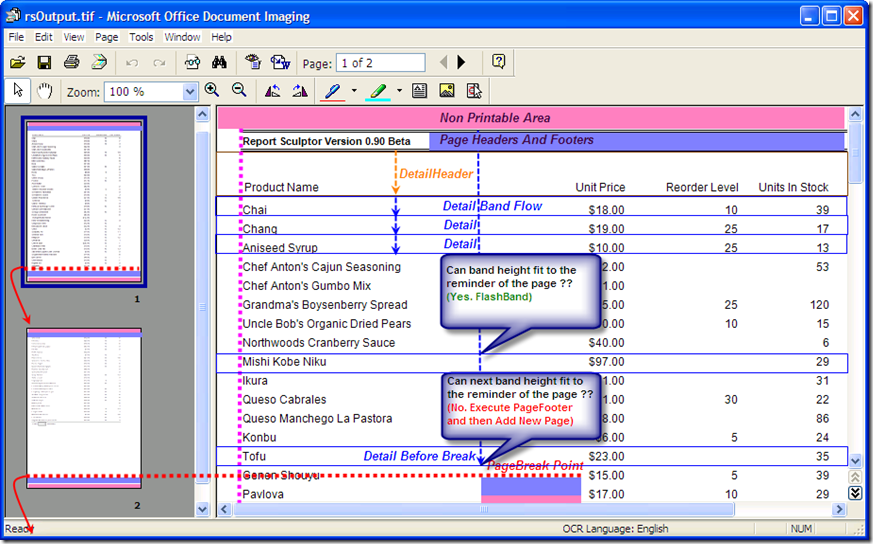Click the icon right of the binoculars
This screenshot has height=544, width=873.
pos(253,62)
